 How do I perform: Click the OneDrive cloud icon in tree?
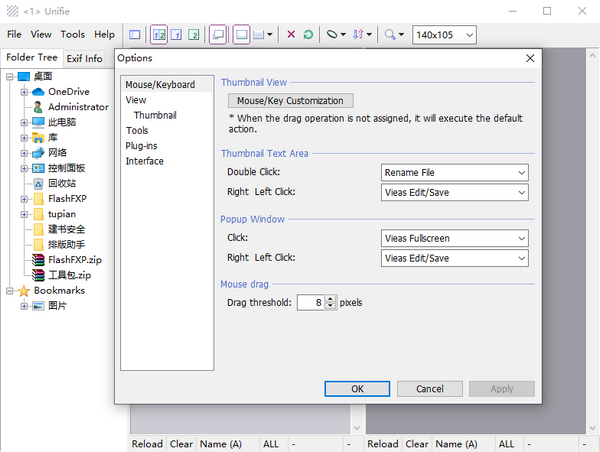38,92
